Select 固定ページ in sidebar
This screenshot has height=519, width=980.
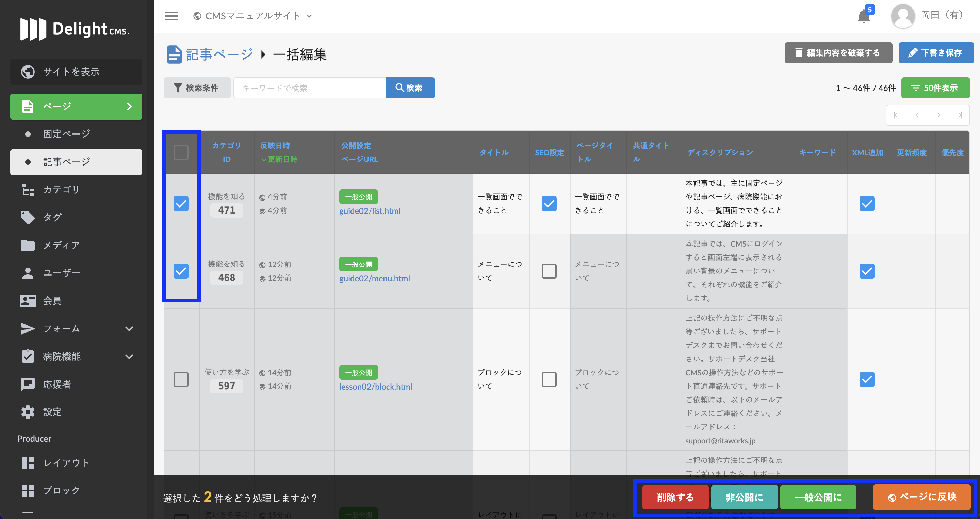point(67,134)
